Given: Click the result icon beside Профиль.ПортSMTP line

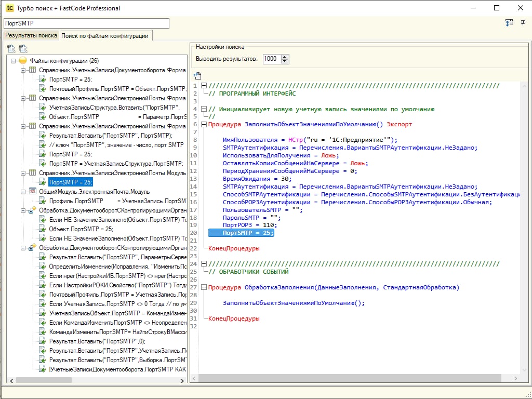Looking at the screenshot, I should tap(43, 201).
